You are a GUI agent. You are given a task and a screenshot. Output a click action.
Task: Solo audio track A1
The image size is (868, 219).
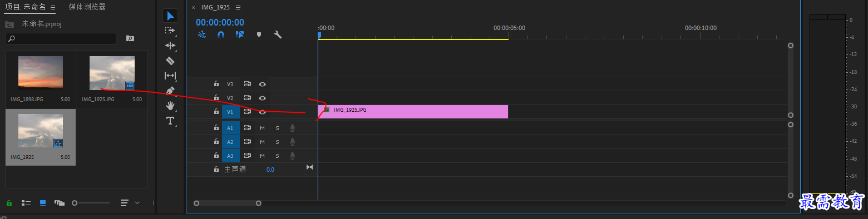click(277, 128)
